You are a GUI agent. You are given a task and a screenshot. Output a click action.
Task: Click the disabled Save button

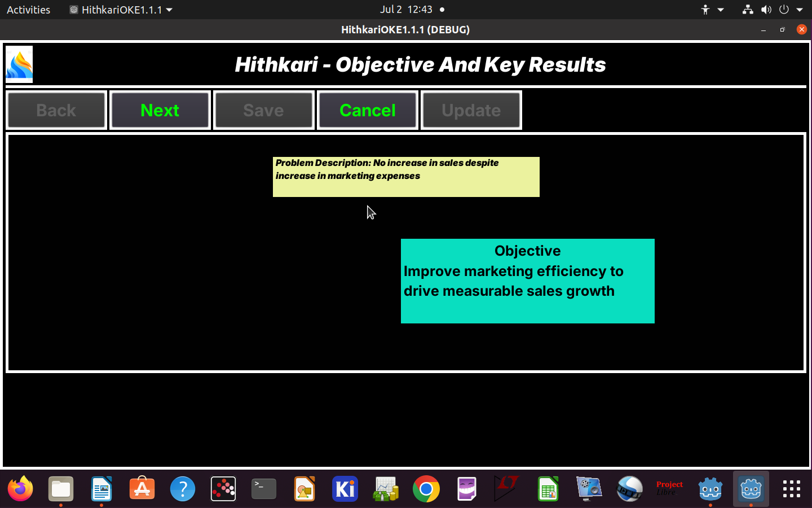[x=263, y=111]
